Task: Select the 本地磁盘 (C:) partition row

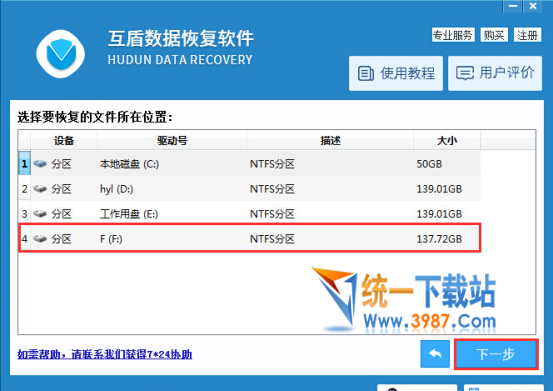Action: click(249, 164)
